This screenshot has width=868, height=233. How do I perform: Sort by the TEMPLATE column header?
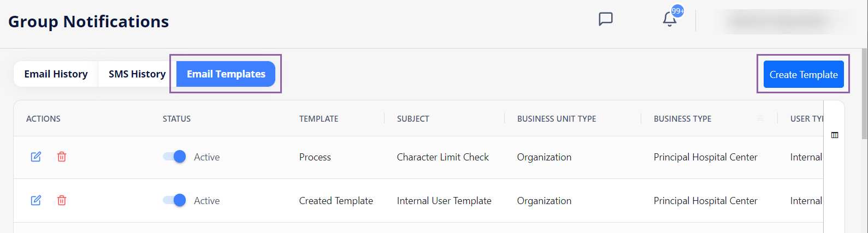318,118
